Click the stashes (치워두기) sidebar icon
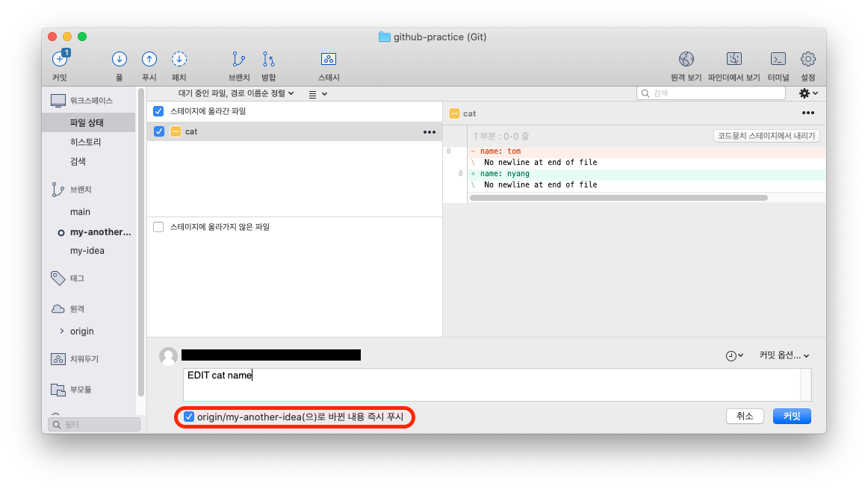 pos(58,359)
